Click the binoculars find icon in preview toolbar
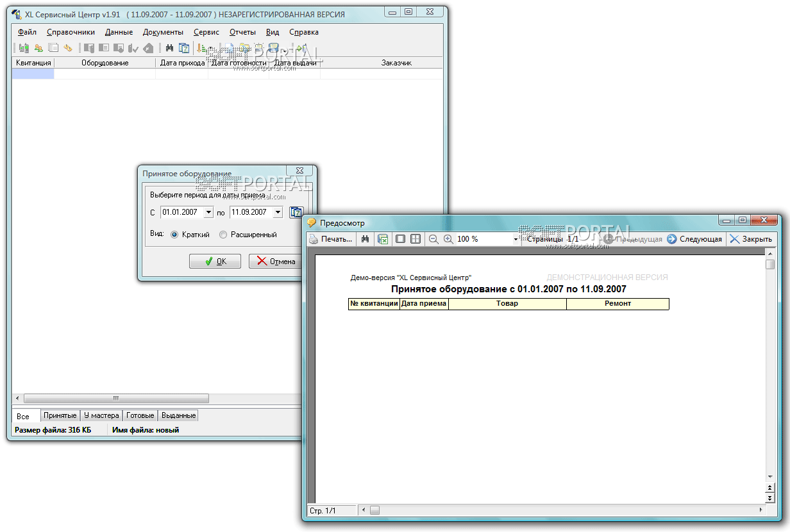Image resolution: width=790 pixels, height=532 pixels. (366, 239)
